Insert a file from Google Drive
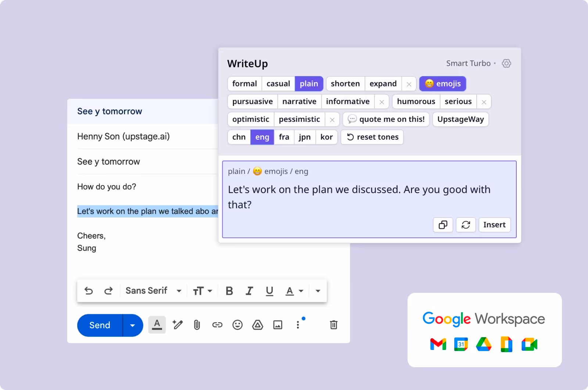Screen dimensions: 588x390 click(258, 325)
